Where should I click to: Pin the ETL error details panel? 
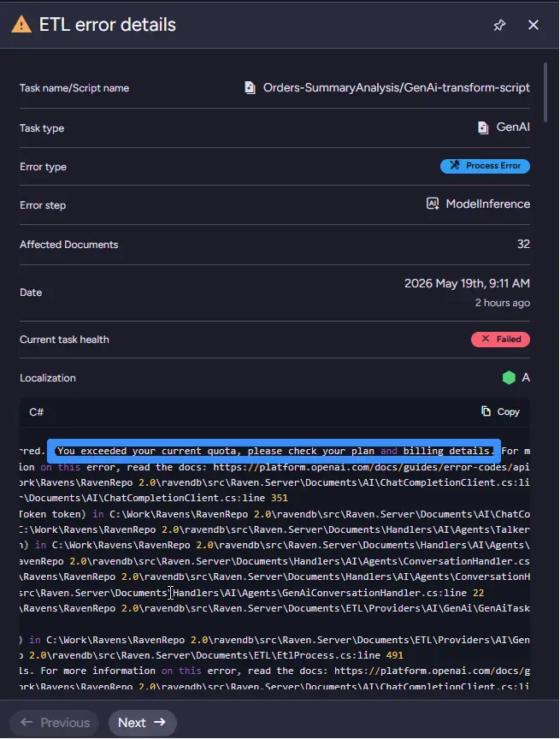tap(499, 25)
